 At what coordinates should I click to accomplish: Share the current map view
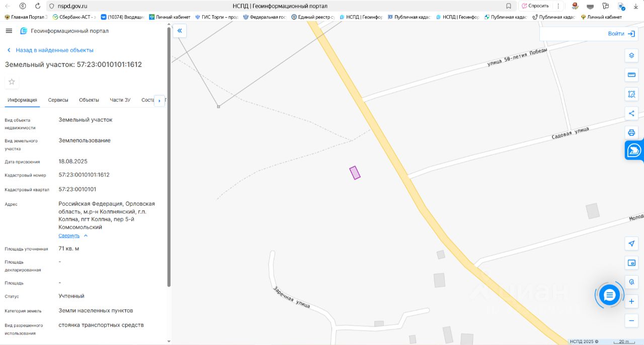(631, 114)
